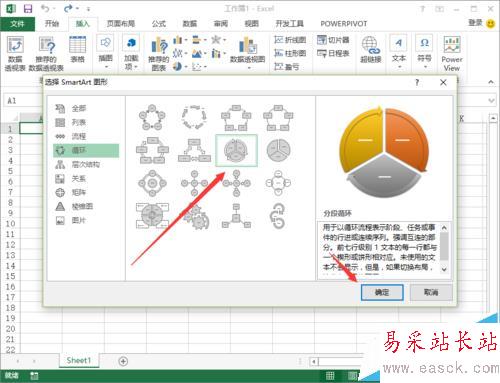Choose the Cycle Matrix layout thumbnail
500x383 pixels.
(x=152, y=216)
